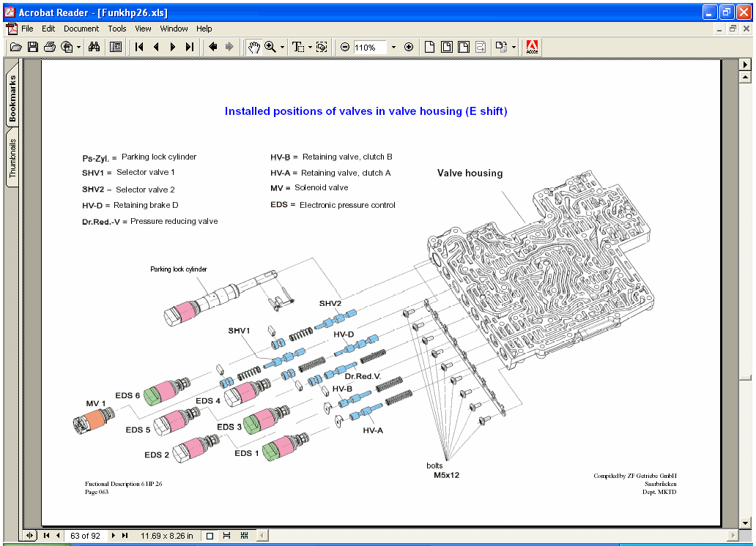Open the Find tool with binoculars icon
Image resolution: width=756 pixels, height=546 pixels.
[94, 47]
